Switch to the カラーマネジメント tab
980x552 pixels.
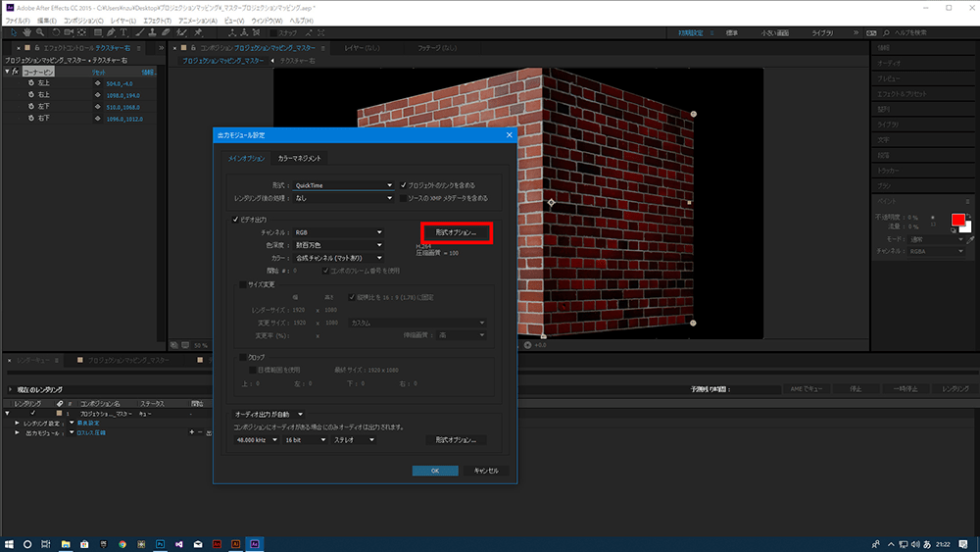click(x=299, y=158)
